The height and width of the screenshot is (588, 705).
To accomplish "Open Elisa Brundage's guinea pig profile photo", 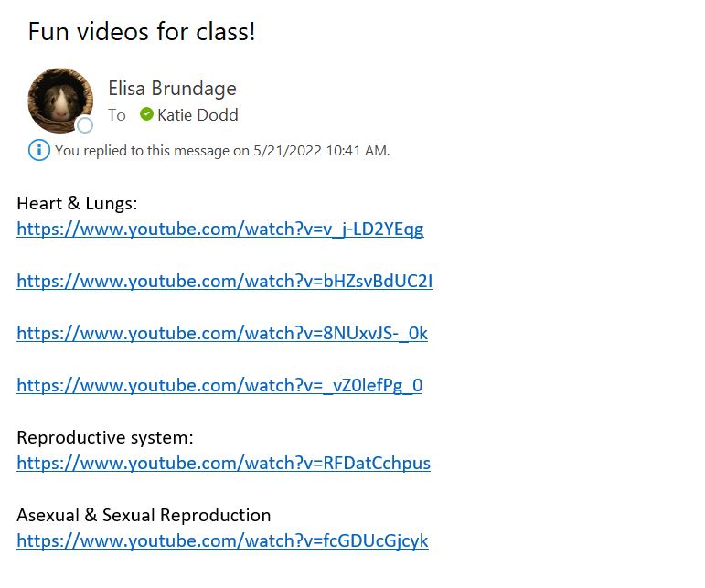I will tap(60, 101).
